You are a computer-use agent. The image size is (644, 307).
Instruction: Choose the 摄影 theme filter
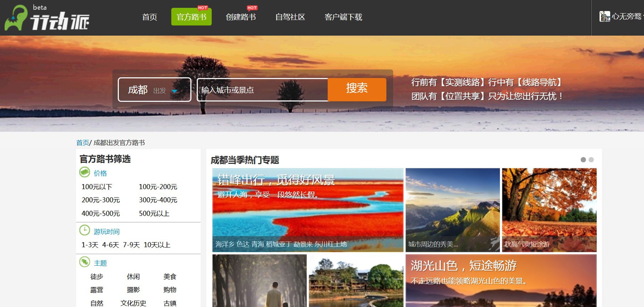pyautogui.click(x=133, y=289)
